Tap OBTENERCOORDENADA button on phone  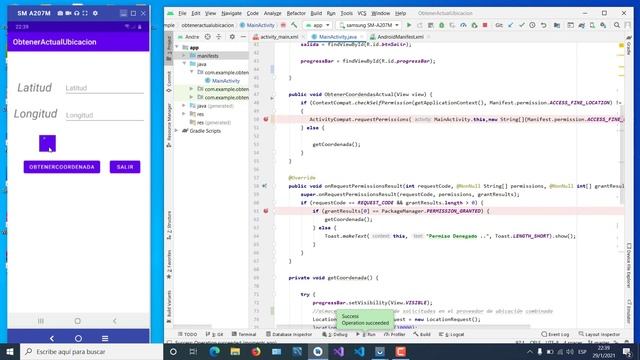pos(62,167)
